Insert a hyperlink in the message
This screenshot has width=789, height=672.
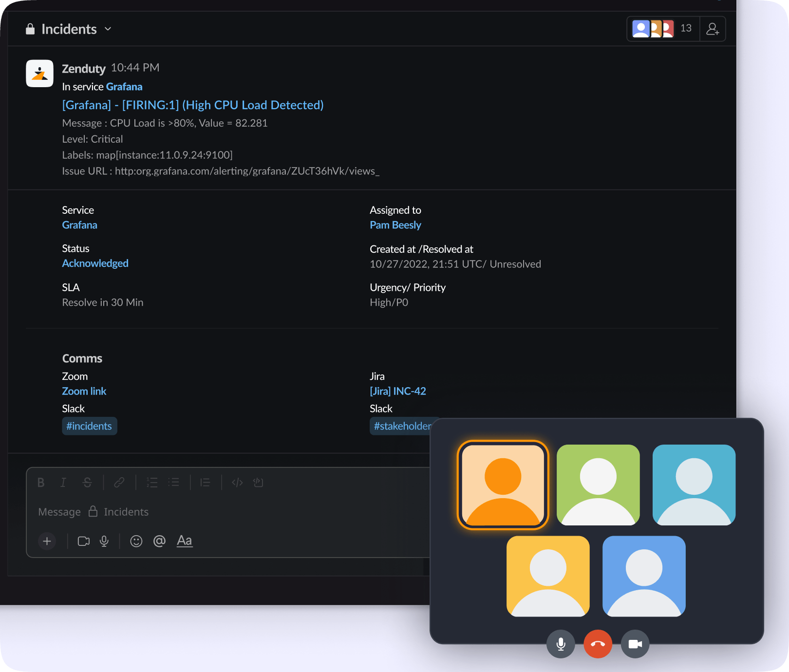[118, 483]
